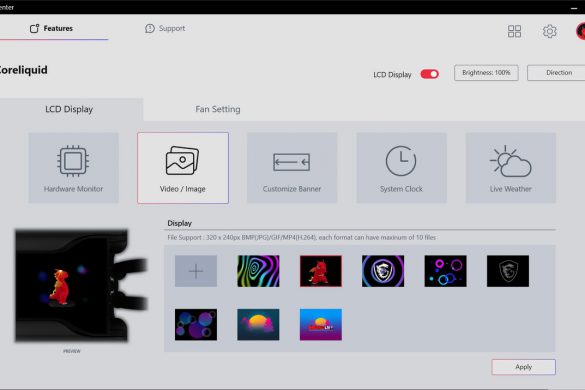Add a new file with plus tile

pos(196,271)
